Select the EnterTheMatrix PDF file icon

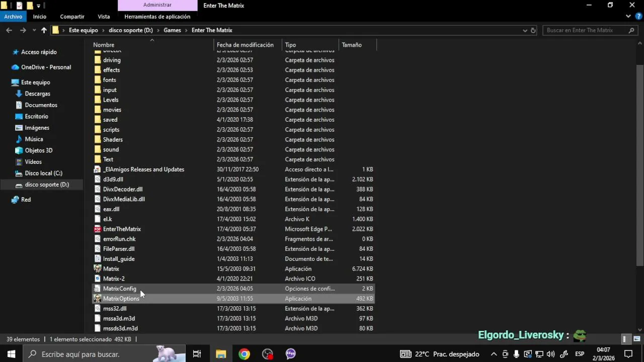(x=98, y=229)
